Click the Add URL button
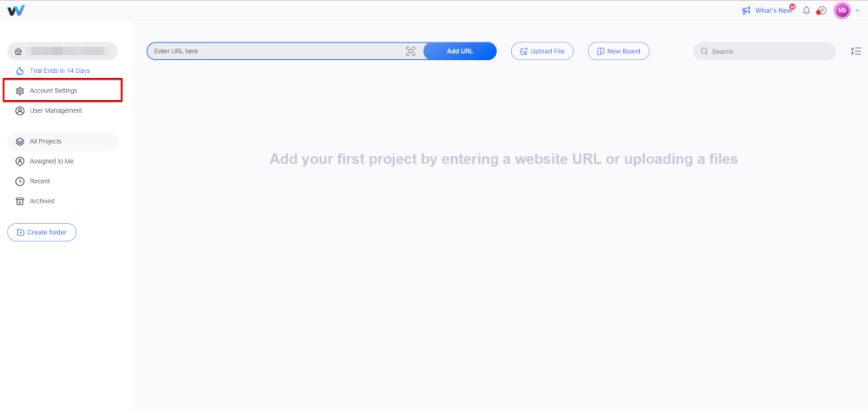Image resolution: width=868 pixels, height=411 pixels. tap(459, 52)
